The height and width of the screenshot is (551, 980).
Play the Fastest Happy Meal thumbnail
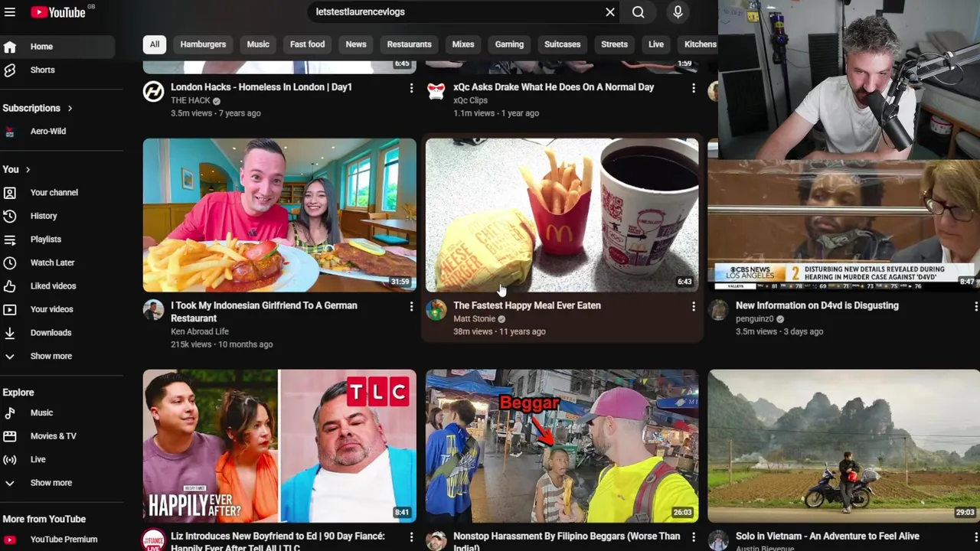(x=562, y=215)
